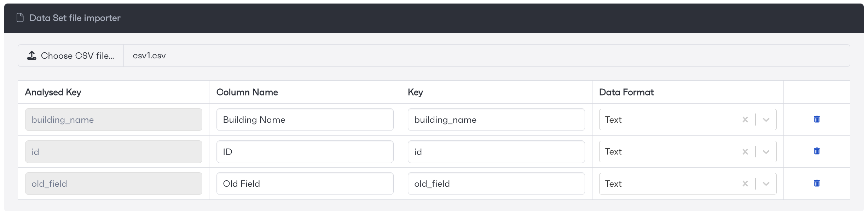Screen dimensions: 868x215
Task: Expand Data Format dropdown for old_field row
Action: 766,184
